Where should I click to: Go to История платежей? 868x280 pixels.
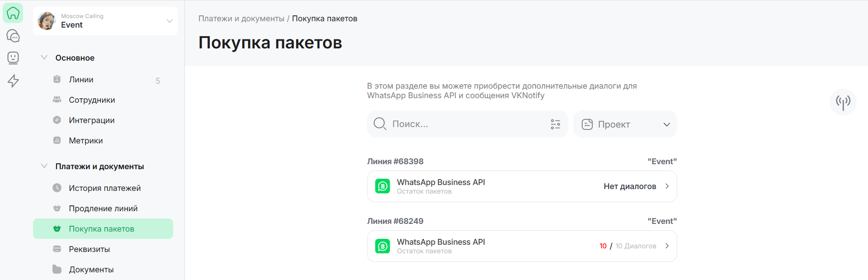pyautogui.click(x=104, y=188)
